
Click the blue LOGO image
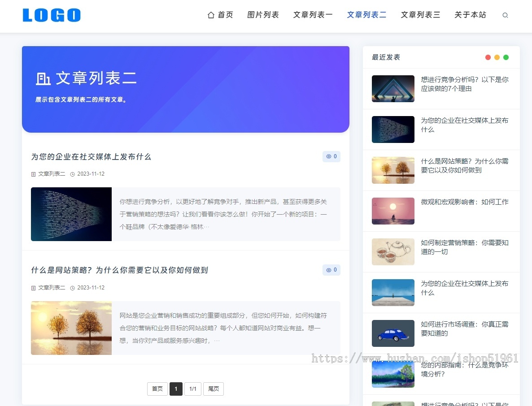point(52,15)
